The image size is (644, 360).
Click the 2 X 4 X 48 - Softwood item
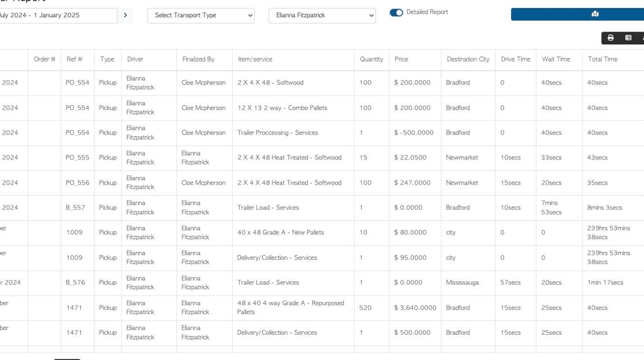[270, 83]
